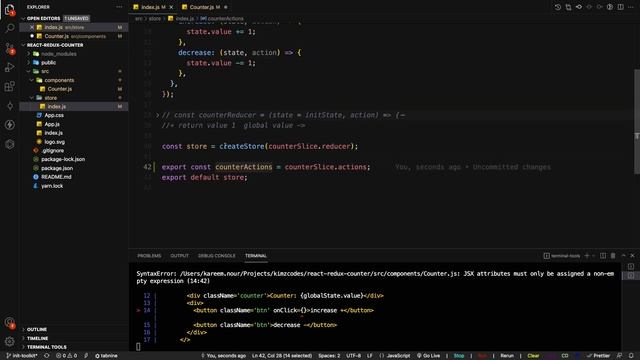Click the init-toolkit branch indicator

click(22, 356)
